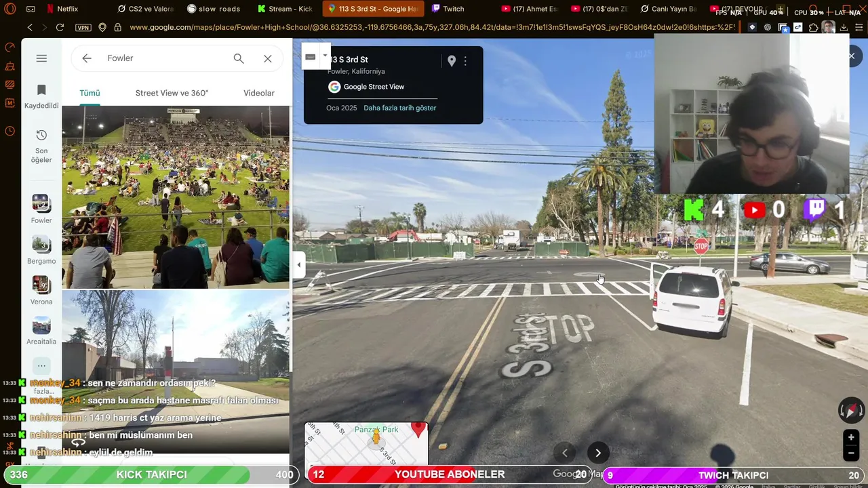Screen dimensions: 868x488
Task: Click the Twich takipçi progress bar
Action: pyautogui.click(x=732, y=475)
